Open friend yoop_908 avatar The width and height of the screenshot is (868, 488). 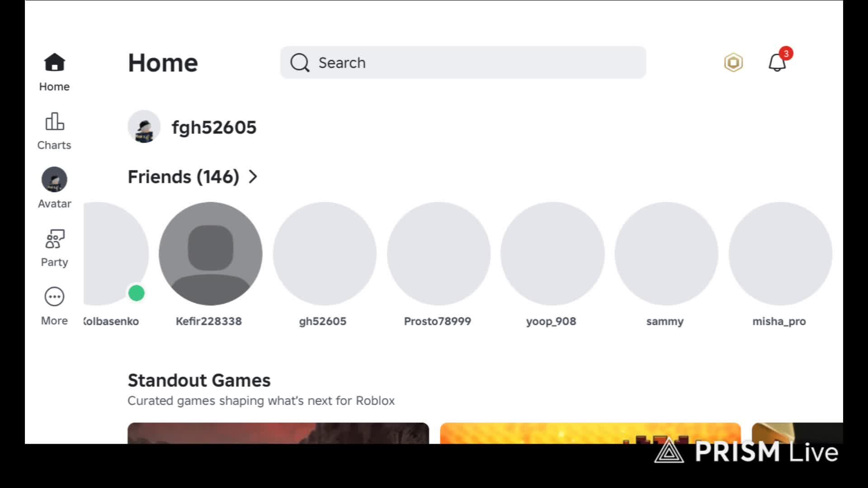pos(552,253)
